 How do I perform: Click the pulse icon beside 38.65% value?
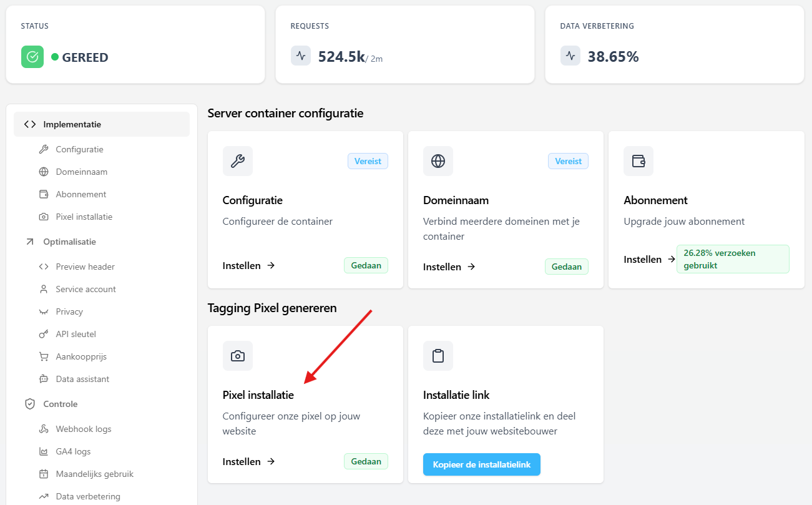click(x=570, y=56)
